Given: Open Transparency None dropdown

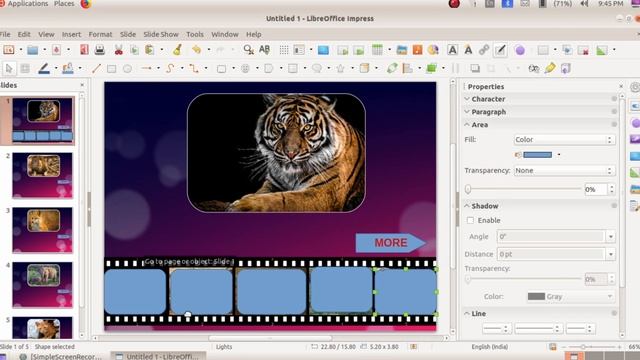Looking at the screenshot, I should 564,171.
